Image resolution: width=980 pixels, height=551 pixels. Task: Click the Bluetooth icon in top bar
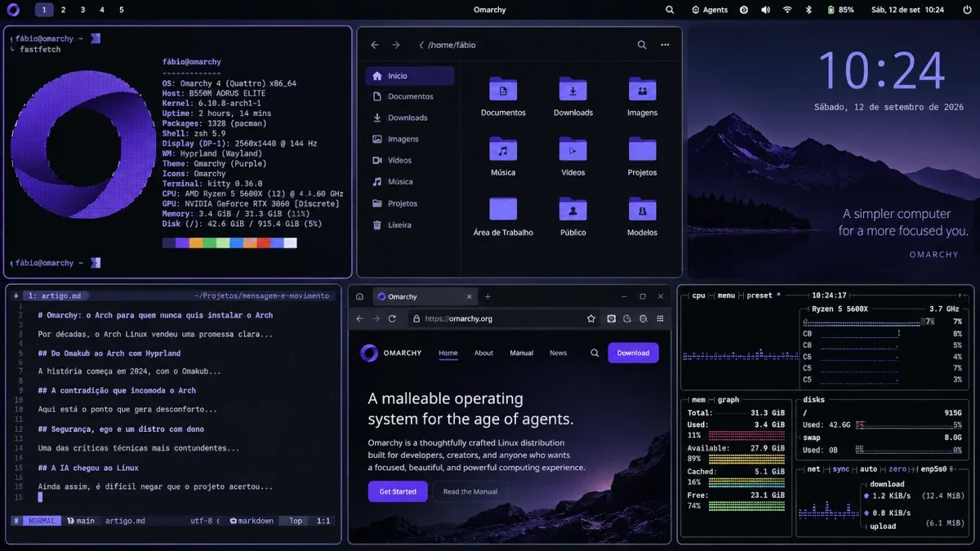coord(809,10)
